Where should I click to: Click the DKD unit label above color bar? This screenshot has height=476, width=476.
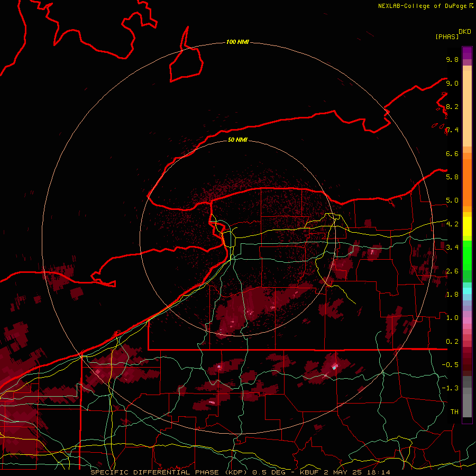pos(465,32)
